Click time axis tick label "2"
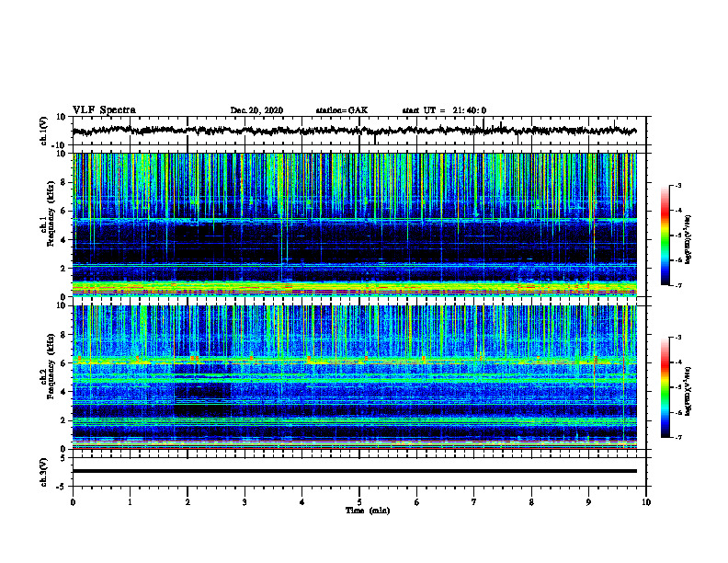 pos(188,502)
